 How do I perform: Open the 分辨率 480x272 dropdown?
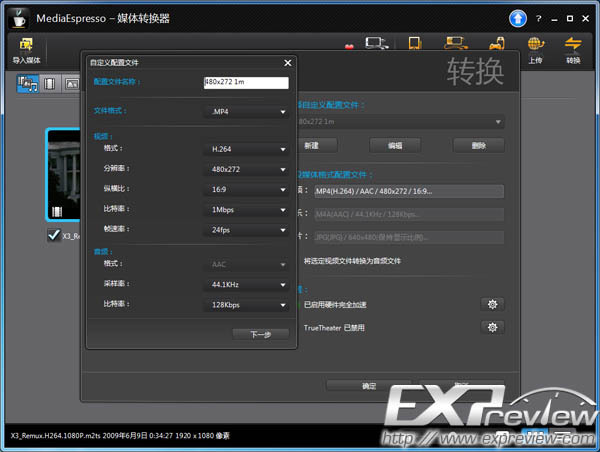coord(248,169)
